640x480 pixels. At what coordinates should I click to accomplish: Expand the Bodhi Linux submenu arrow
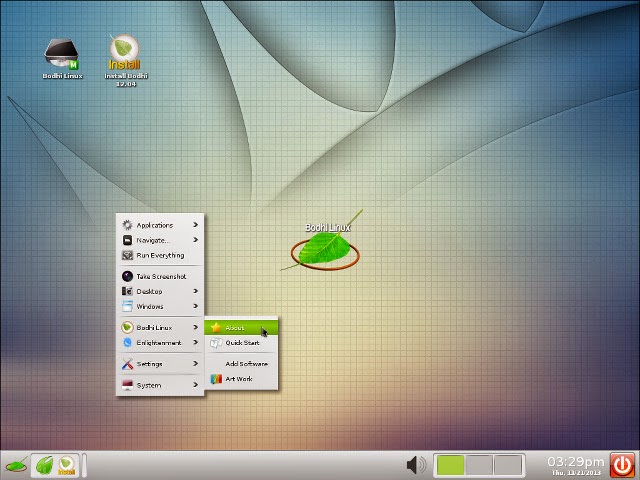[x=196, y=327]
